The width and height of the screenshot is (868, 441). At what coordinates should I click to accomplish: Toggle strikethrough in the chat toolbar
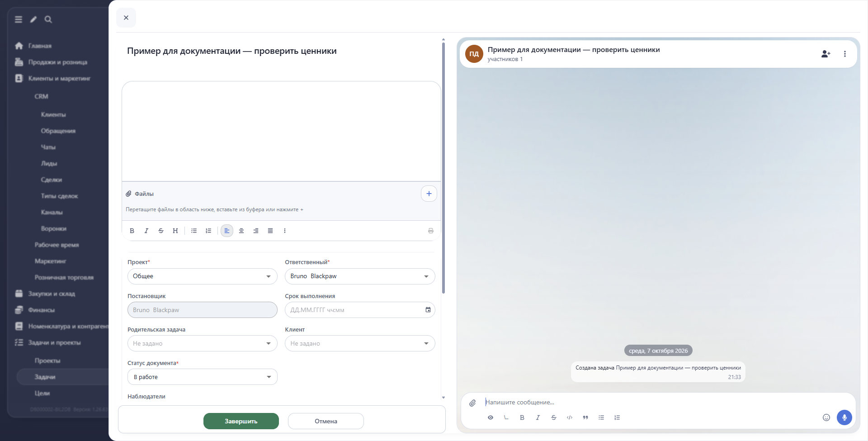(554, 417)
